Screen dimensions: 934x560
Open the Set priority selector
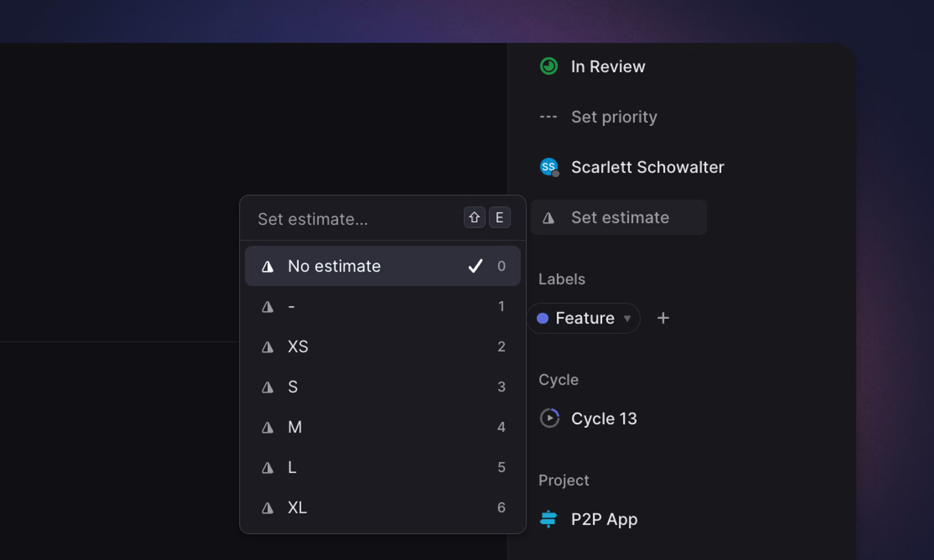[x=614, y=117]
